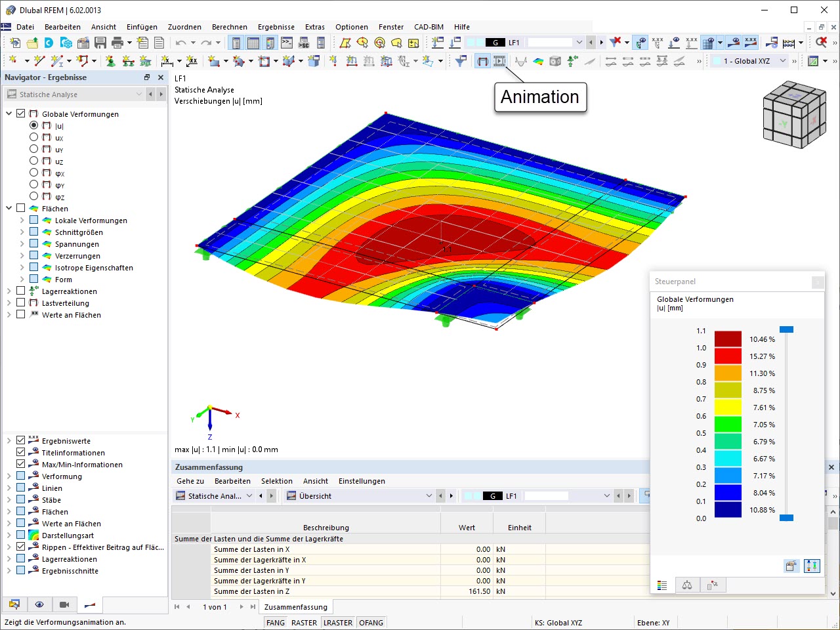The image size is (840, 630).
Task: Uncheck Max/Min-Informationen checkbox
Action: pos(21,464)
